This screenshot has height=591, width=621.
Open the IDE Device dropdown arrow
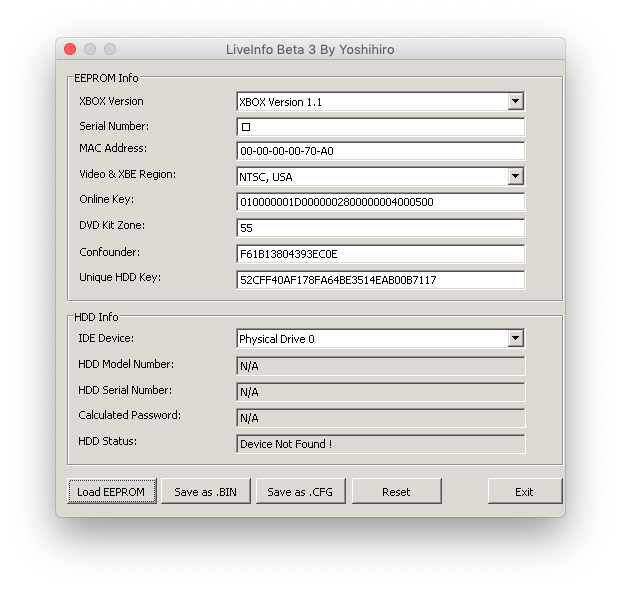coord(515,338)
